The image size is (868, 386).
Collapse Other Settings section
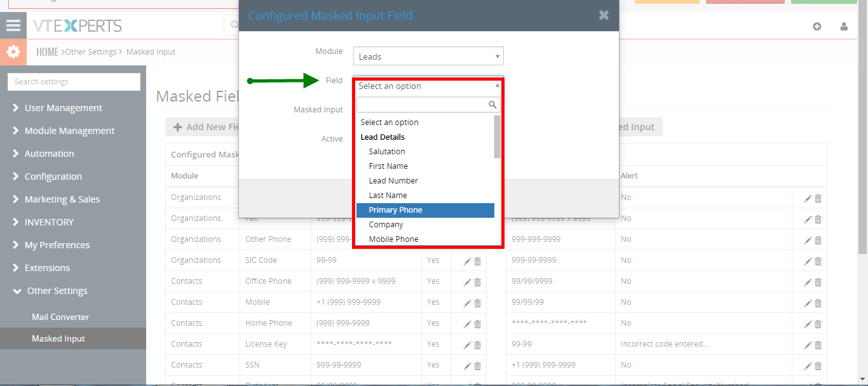point(51,291)
